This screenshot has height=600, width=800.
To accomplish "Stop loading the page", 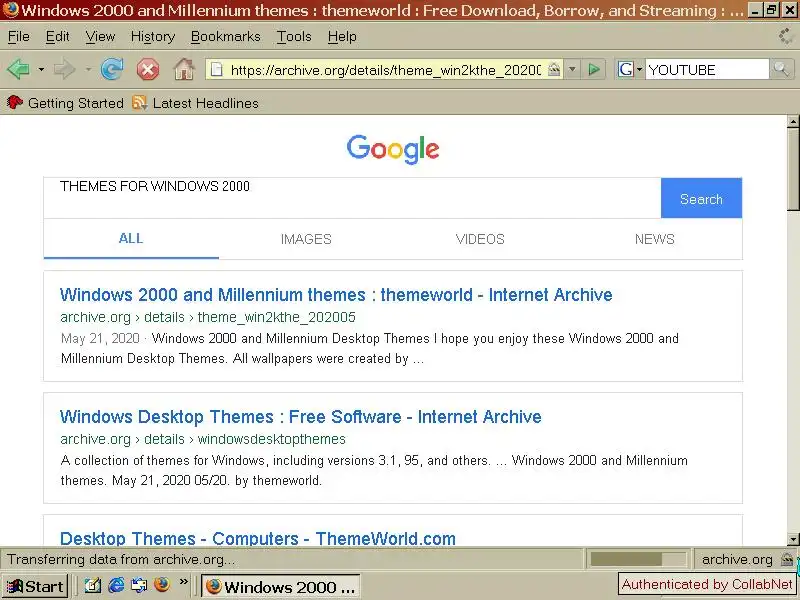I will coord(147,69).
